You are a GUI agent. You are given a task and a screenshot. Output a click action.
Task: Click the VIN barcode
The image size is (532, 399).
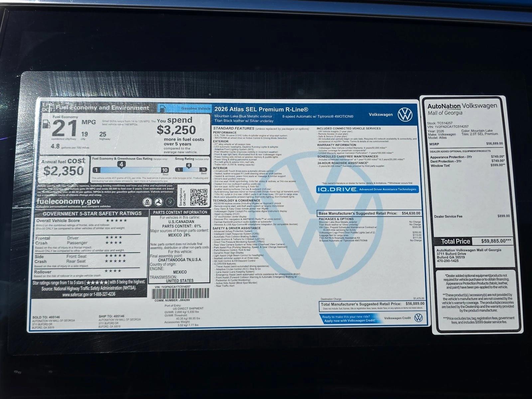181,293
